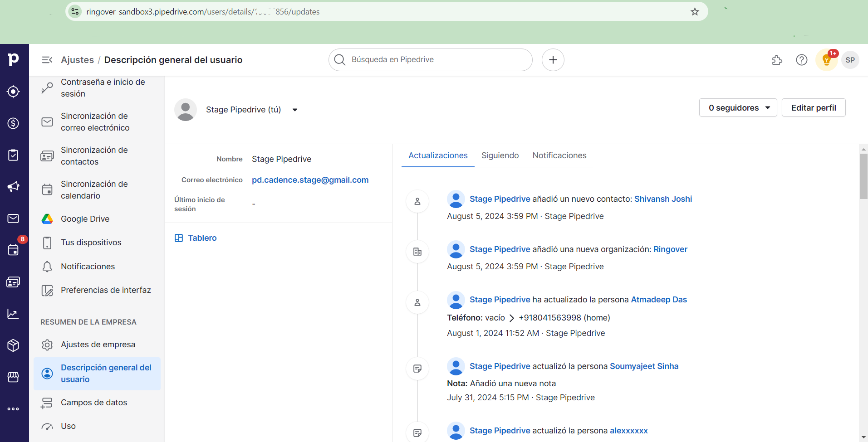Open Deals dollar icon in left rail
The height and width of the screenshot is (442, 868).
coord(13,123)
